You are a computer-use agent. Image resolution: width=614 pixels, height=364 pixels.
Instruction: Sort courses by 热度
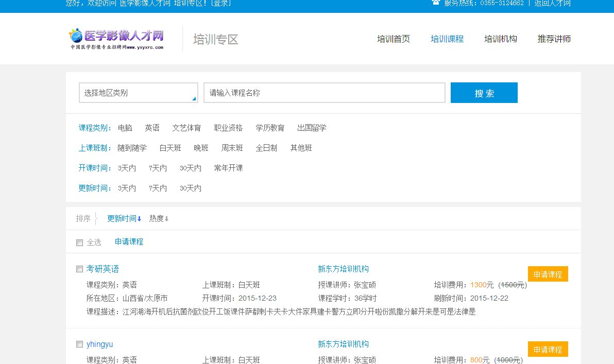point(158,218)
